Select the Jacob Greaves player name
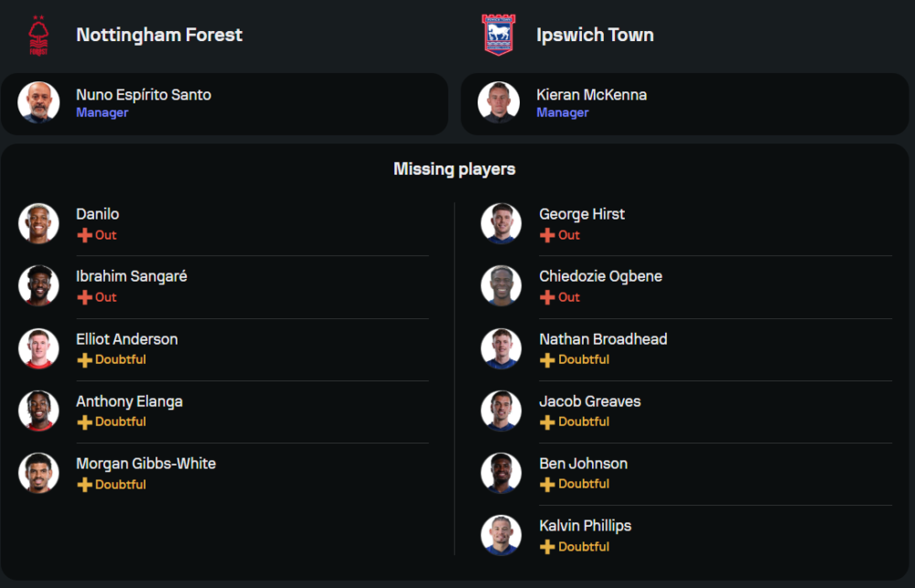This screenshot has height=588, width=915. [x=589, y=401]
